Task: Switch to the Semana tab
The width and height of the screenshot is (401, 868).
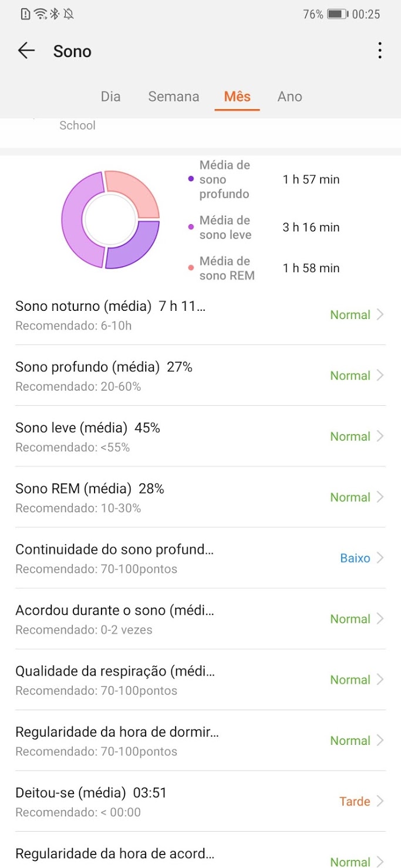Action: (x=173, y=97)
